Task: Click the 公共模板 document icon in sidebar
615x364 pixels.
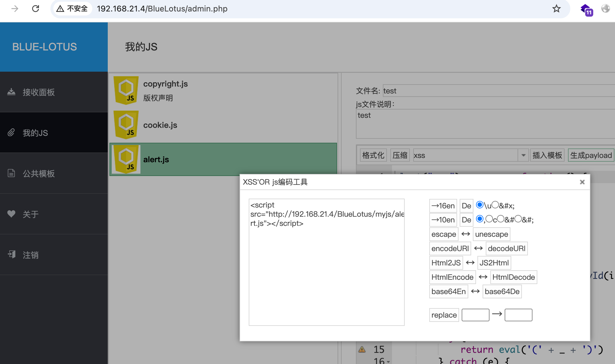Action: point(11,173)
